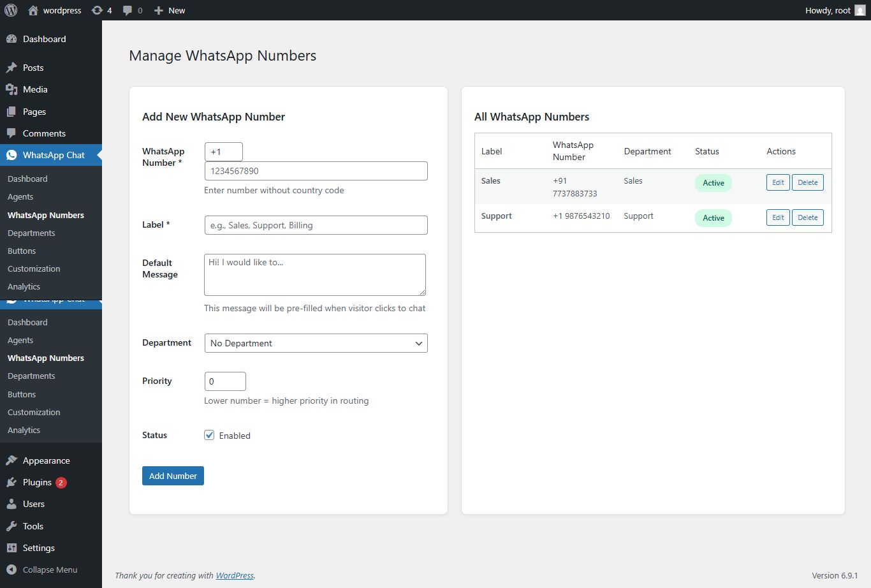Screen dimensions: 871x588
Task: Uncheck the Enabled status checkbox
Action: tap(209, 435)
